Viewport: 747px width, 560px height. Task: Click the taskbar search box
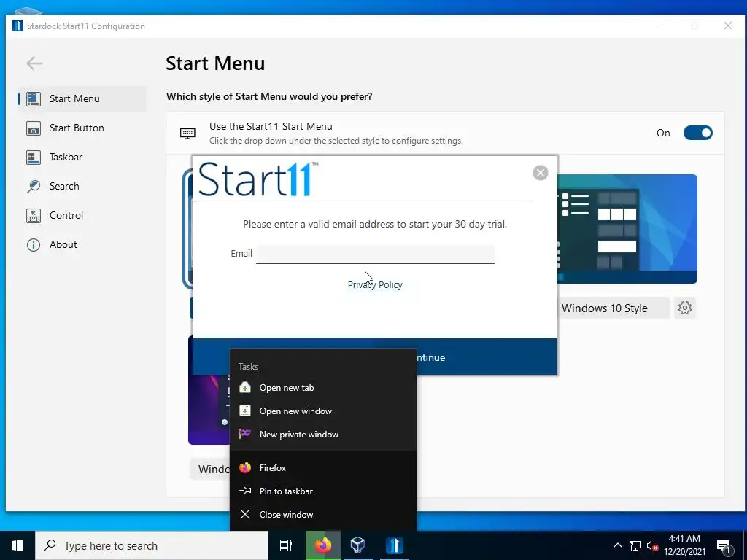pos(152,545)
